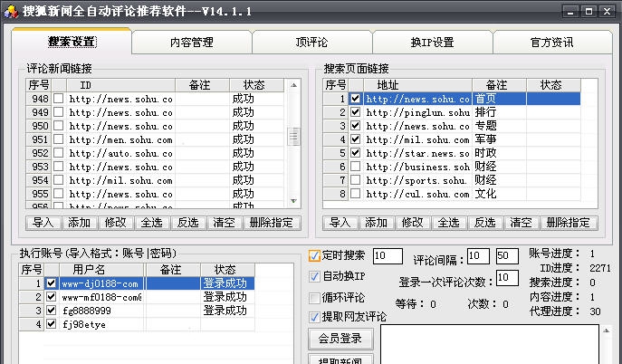Screen dimensions: 622x364
Task: Click the 登录一次评论次数 input field
Action: (507, 278)
